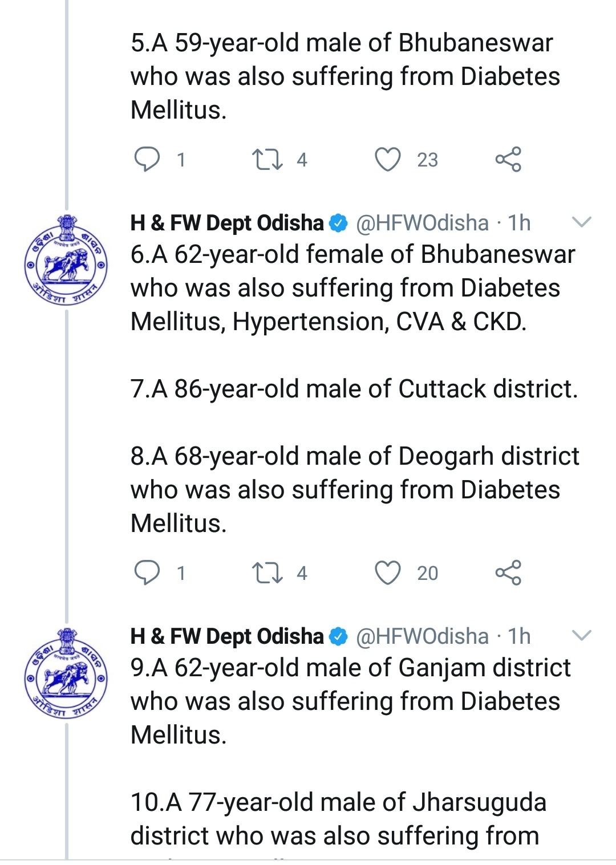The image size is (616, 865).
Task: Tap the verified badge on the Ganjam tweet
Action: (x=339, y=636)
